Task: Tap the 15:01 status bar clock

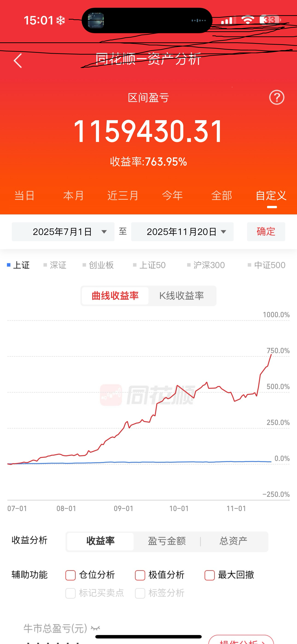Action: tap(38, 20)
